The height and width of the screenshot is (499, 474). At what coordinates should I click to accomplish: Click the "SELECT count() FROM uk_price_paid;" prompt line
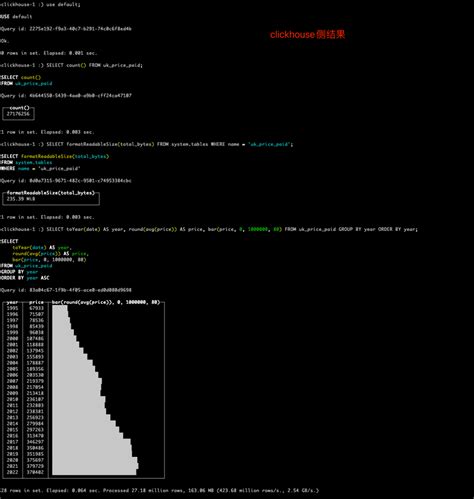point(71,65)
